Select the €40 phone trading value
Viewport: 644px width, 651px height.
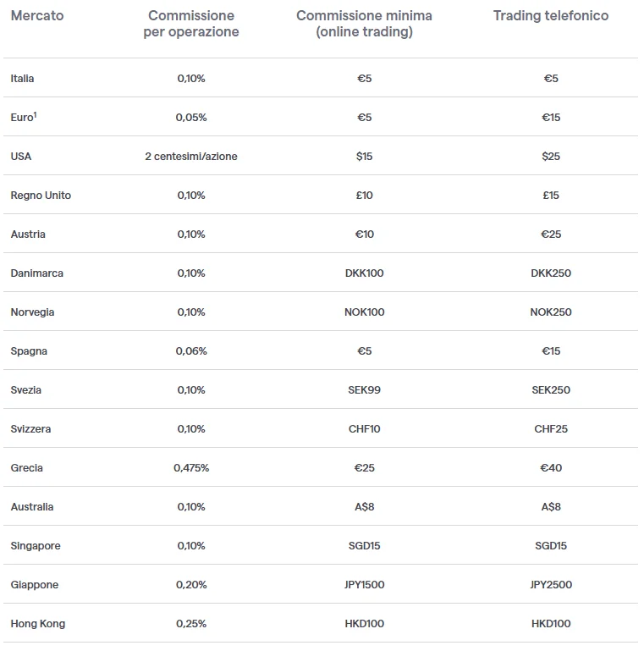[551, 468]
